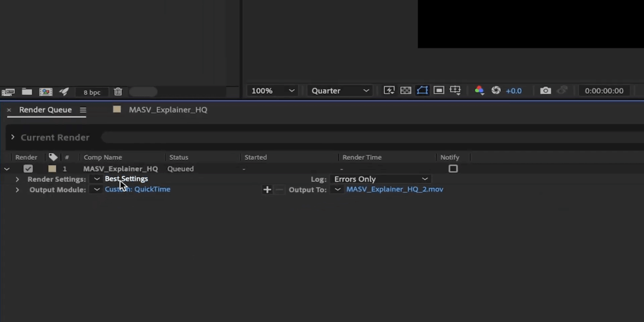
Task: Toggle the transparency grid icon
Action: point(406,91)
